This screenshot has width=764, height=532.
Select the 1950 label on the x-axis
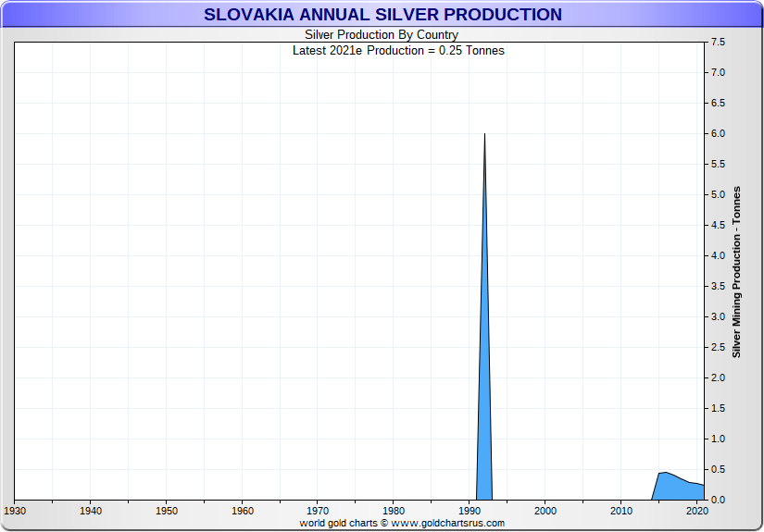click(166, 510)
